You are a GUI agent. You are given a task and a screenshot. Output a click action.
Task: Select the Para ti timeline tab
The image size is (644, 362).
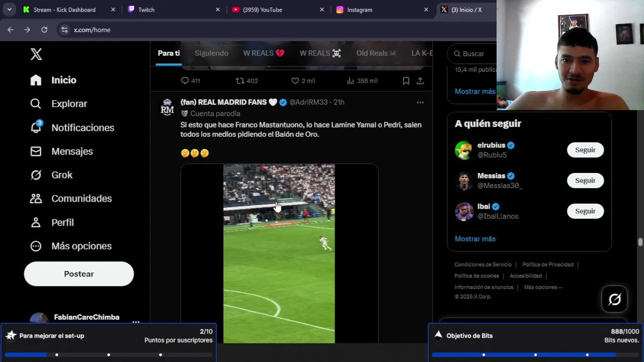coord(169,53)
